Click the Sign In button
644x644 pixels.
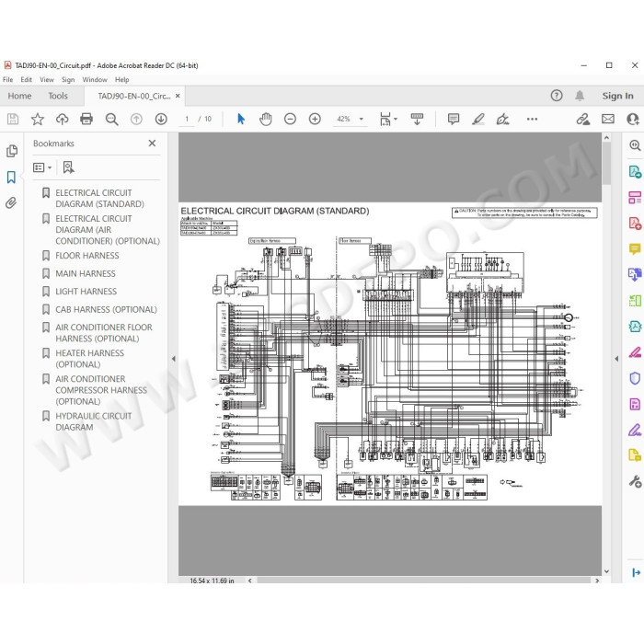click(617, 96)
